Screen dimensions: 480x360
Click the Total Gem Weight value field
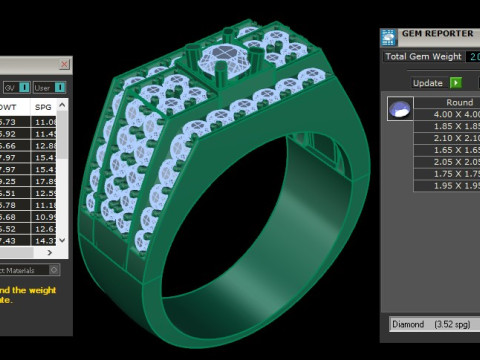point(473,57)
